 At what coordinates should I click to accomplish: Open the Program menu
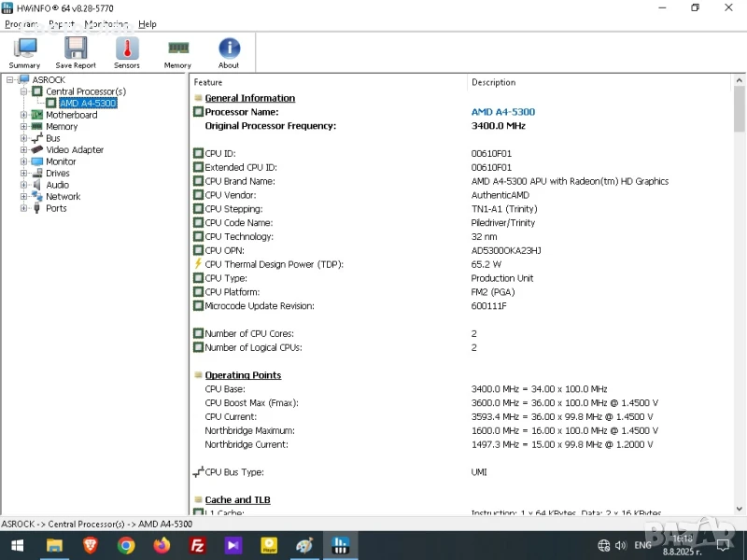pyautogui.click(x=21, y=24)
